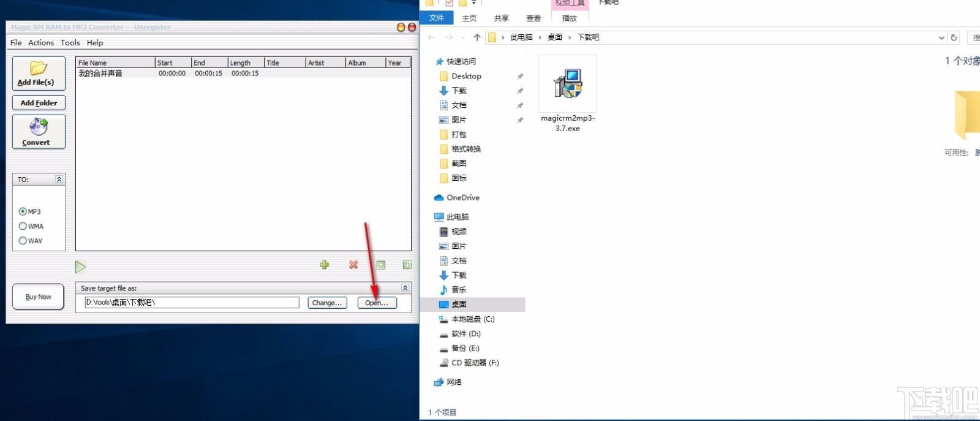Click the green plus add icon
The height and width of the screenshot is (421, 980).
click(325, 265)
